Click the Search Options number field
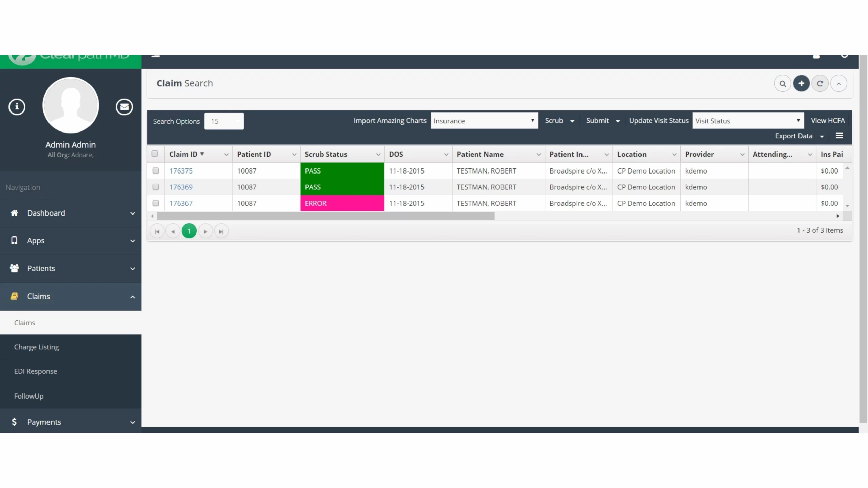This screenshot has width=868, height=488. (224, 121)
